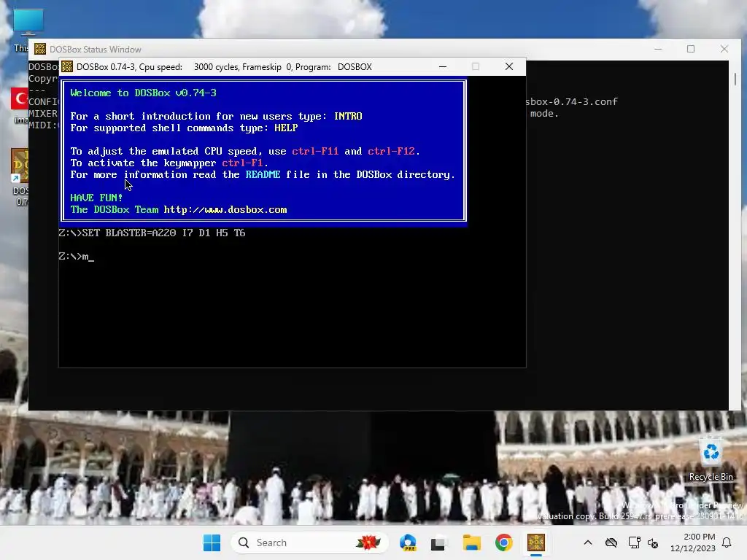Click the DOSBox 0.74-3 window title bar text

224,66
